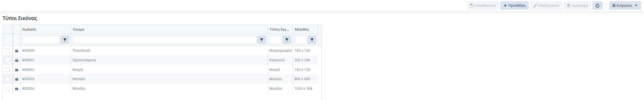Select the Προτεινόμενο name cell
The image size is (644, 100).
pos(169,60)
